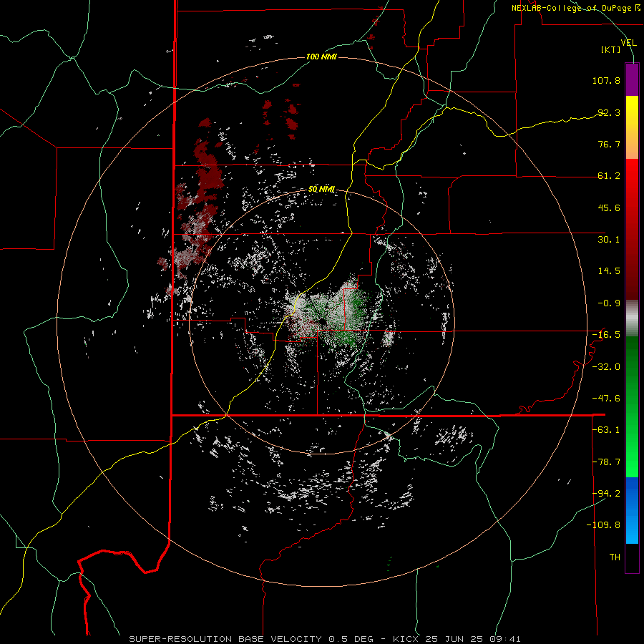Screen dimensions: 644x644
Task: Click the 107.8 velocity scale value
Action: (x=606, y=80)
